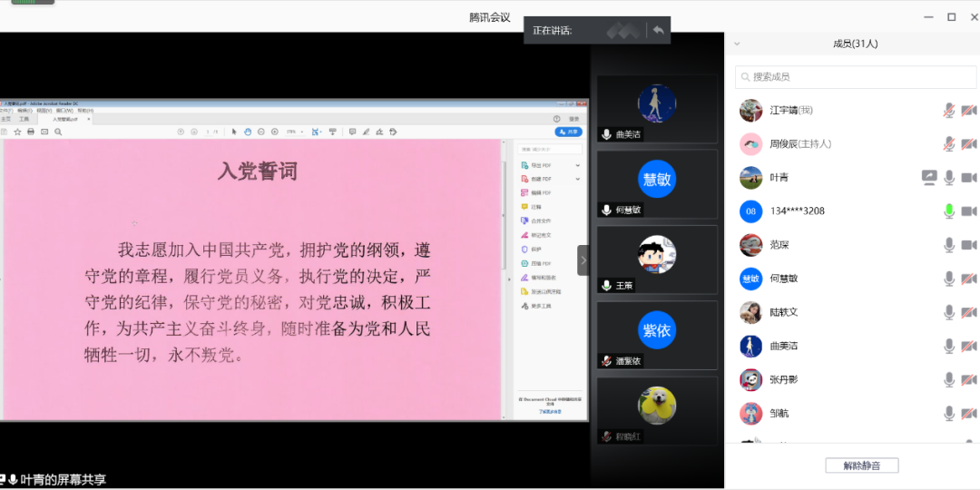Screen dimensions: 980x490
Task: Expand the 创建 PDF chevron
Action: click(x=578, y=179)
